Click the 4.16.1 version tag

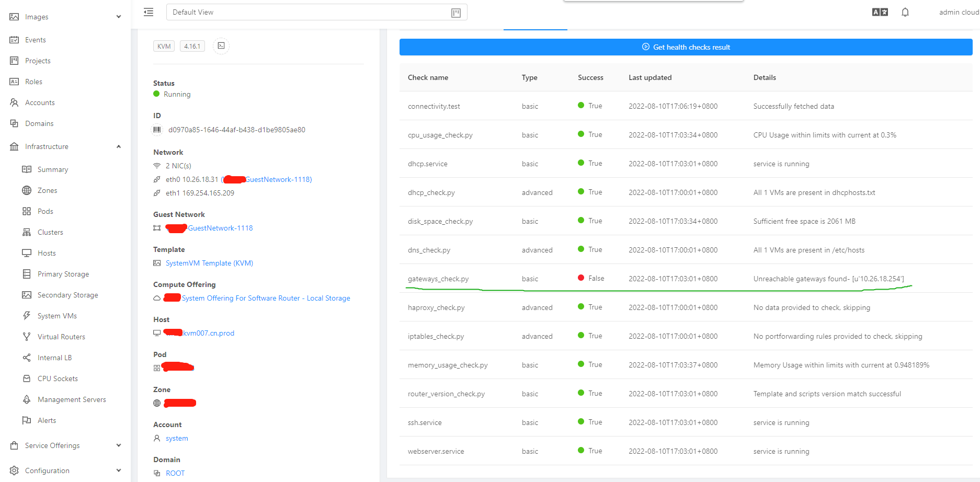(x=192, y=46)
